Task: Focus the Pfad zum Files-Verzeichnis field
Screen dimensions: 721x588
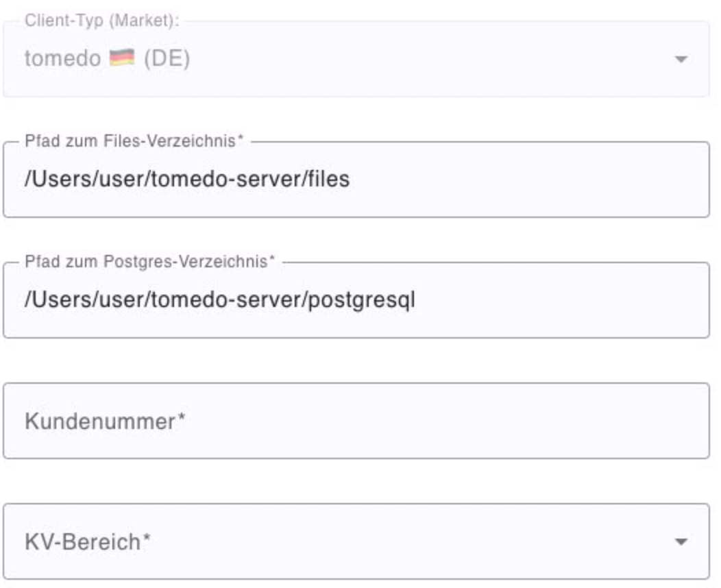Action: (x=356, y=180)
